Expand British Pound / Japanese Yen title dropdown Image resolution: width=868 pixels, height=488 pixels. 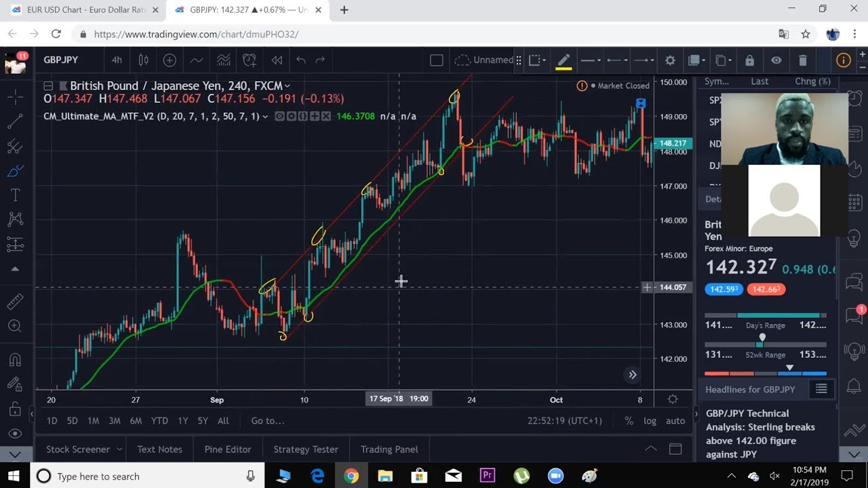[288, 86]
